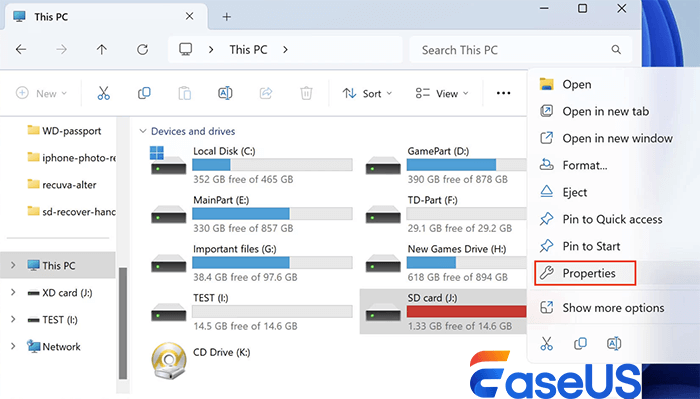
Task: Select the Important files (G:) drive icon
Action: 168,263
